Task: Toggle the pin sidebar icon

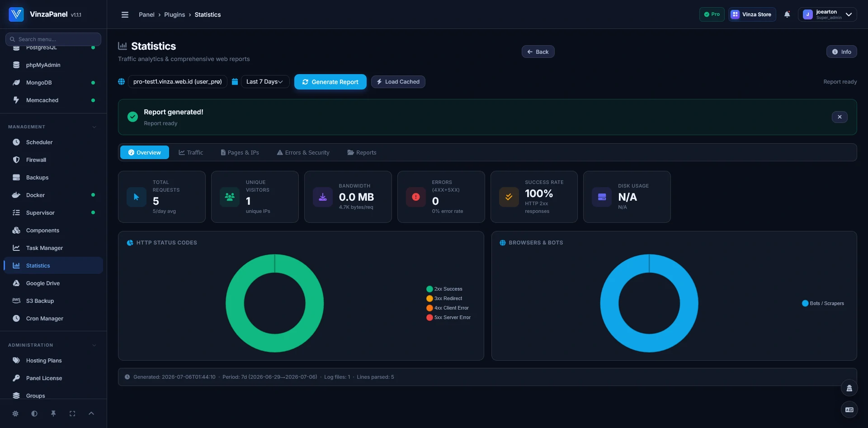Action: [x=53, y=414]
